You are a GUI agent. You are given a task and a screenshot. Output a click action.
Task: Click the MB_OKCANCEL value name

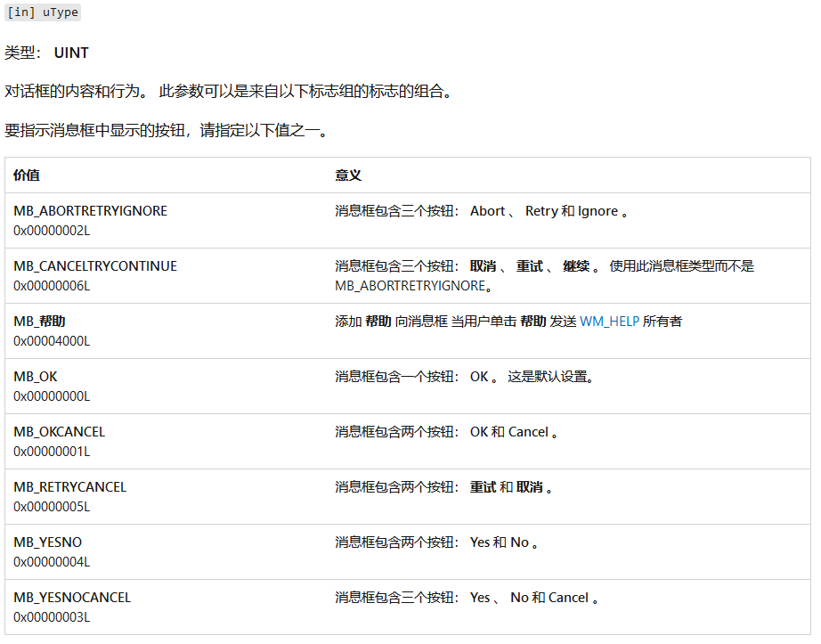59,432
